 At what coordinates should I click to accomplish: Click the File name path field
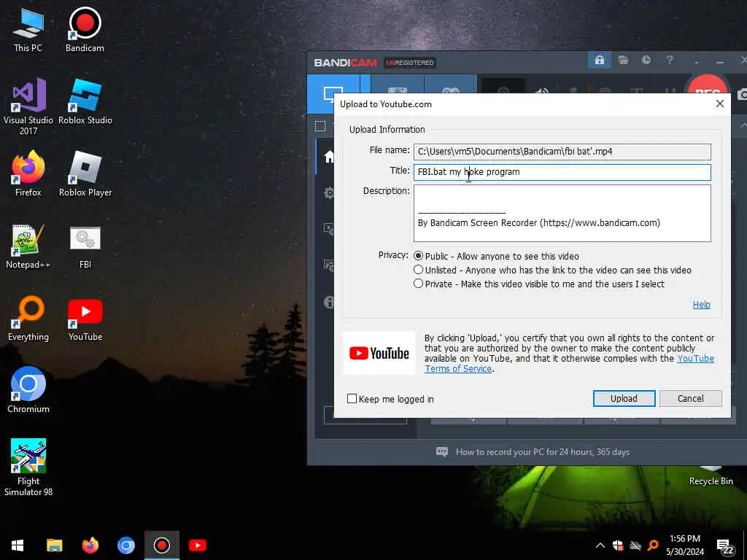tap(562, 152)
